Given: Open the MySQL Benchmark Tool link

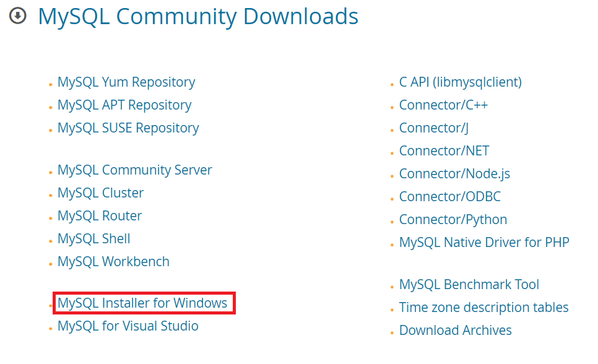Looking at the screenshot, I should coord(469,285).
